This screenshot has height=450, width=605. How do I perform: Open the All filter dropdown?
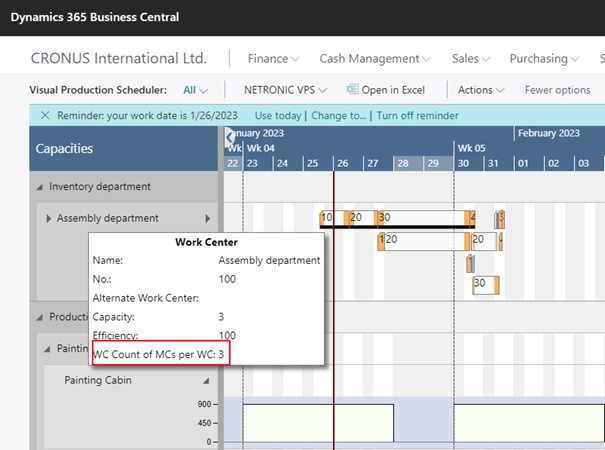click(195, 90)
